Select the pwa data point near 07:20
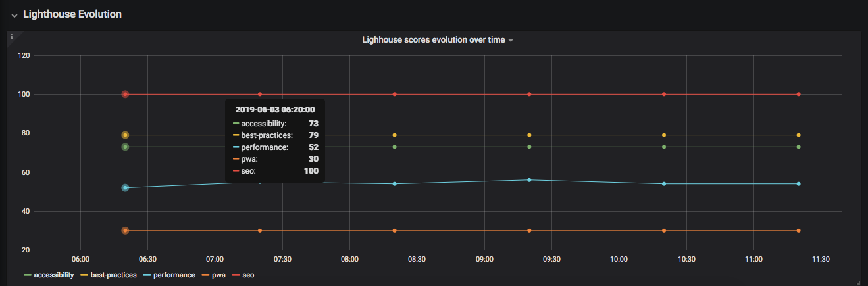This screenshot has width=868, height=286. pos(260,231)
